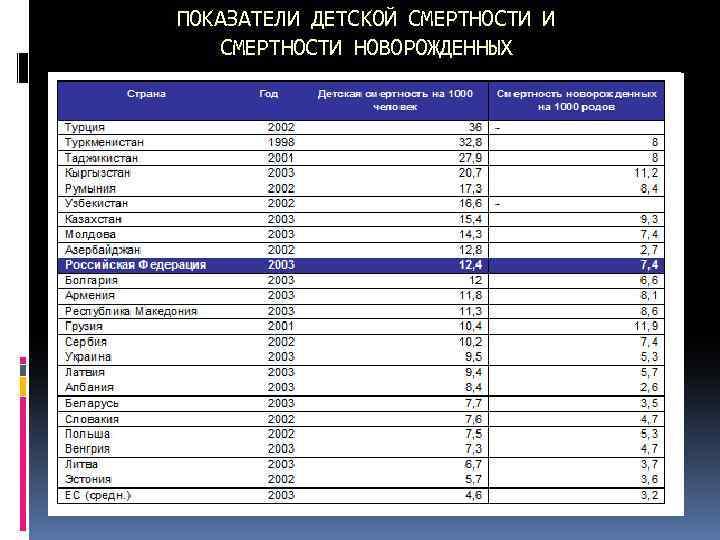Select the 'Польша' country cell
The height and width of the screenshot is (540, 720).
point(87,433)
